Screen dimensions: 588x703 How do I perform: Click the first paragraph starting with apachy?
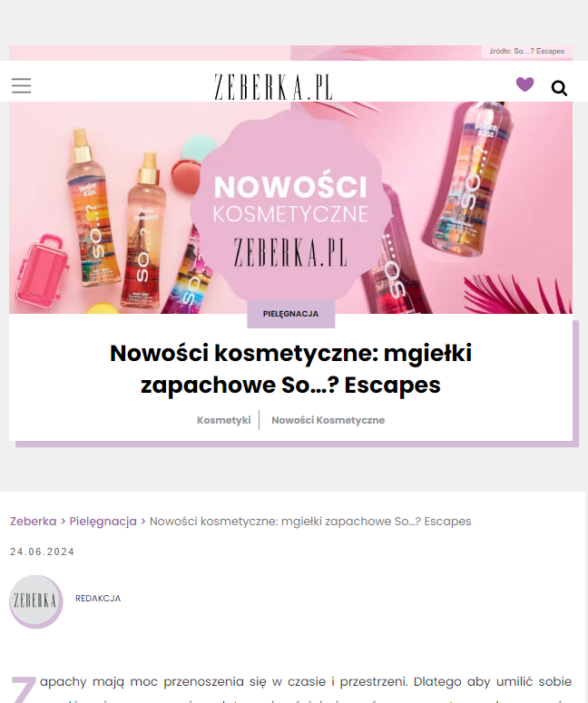pyautogui.click(x=305, y=688)
